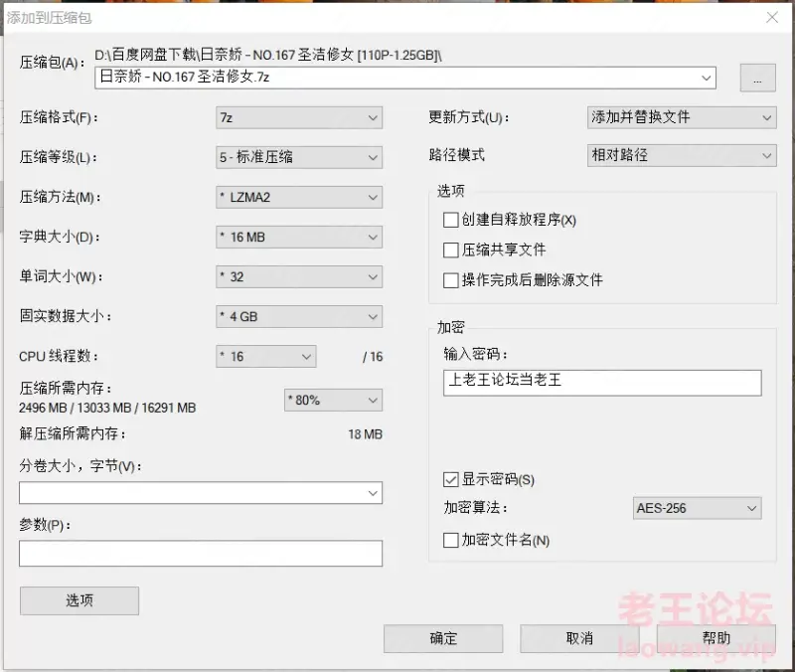The height and width of the screenshot is (672, 795).
Task: Click the 确定 button
Action: 443,638
